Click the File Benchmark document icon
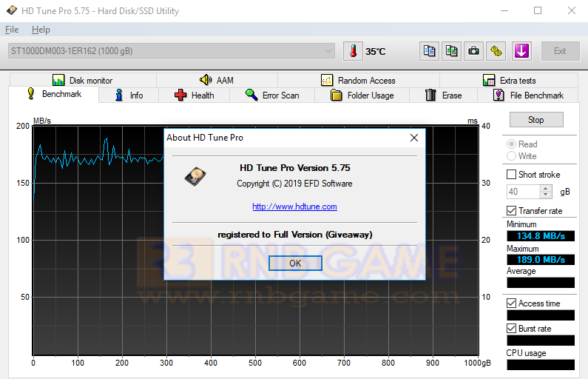This screenshot has height=379, width=588. coord(499,95)
